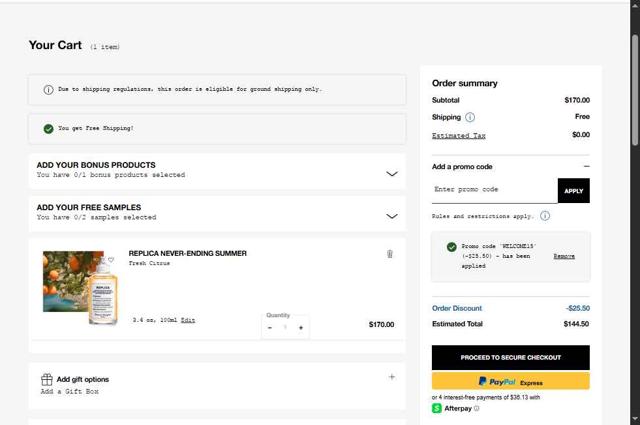Click the scrollbar down arrow
Image resolution: width=640 pixels, height=425 pixels.
pos(635,419)
